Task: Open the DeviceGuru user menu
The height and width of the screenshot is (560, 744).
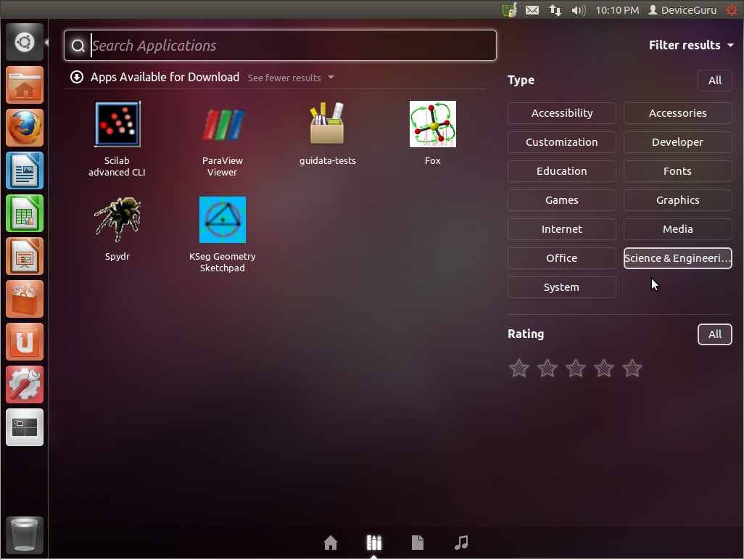Action: tap(682, 10)
